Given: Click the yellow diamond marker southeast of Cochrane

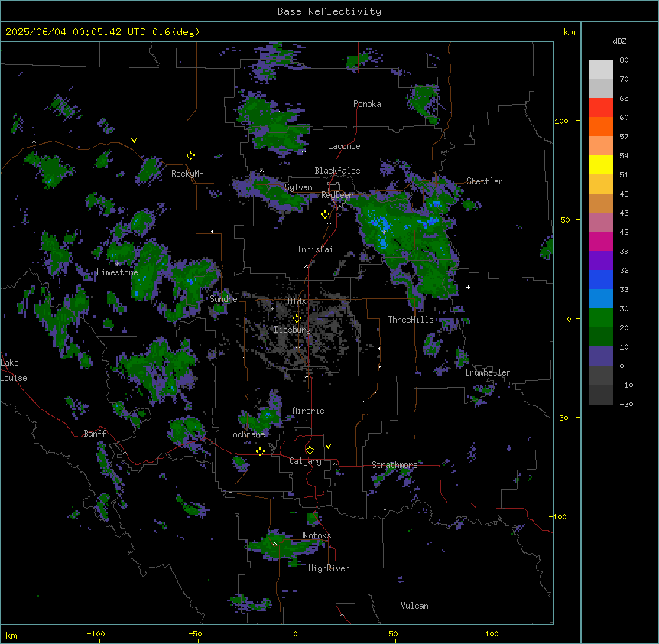Looking at the screenshot, I should (260, 451).
